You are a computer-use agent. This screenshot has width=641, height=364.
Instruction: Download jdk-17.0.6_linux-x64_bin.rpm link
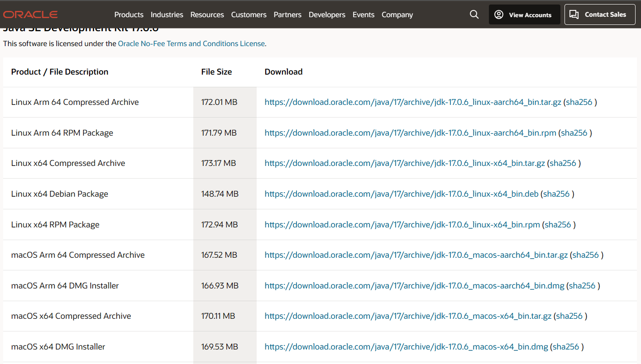pos(402,225)
